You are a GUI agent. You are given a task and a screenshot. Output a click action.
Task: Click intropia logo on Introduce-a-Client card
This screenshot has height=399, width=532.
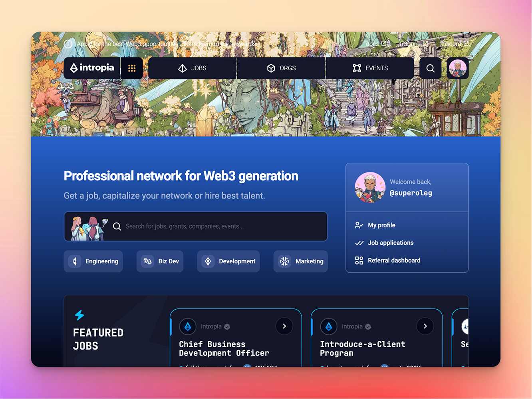pyautogui.click(x=329, y=327)
